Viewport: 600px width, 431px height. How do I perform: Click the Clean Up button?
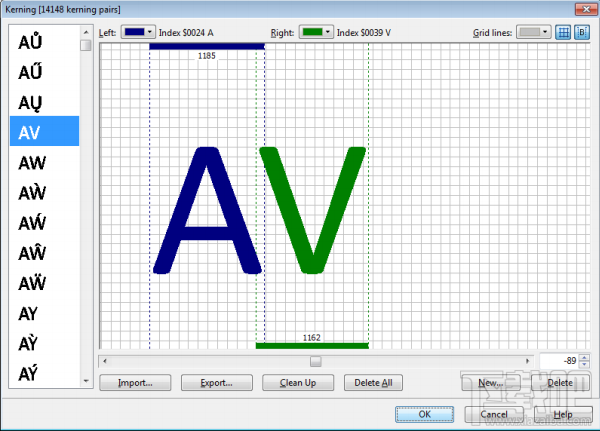(298, 382)
